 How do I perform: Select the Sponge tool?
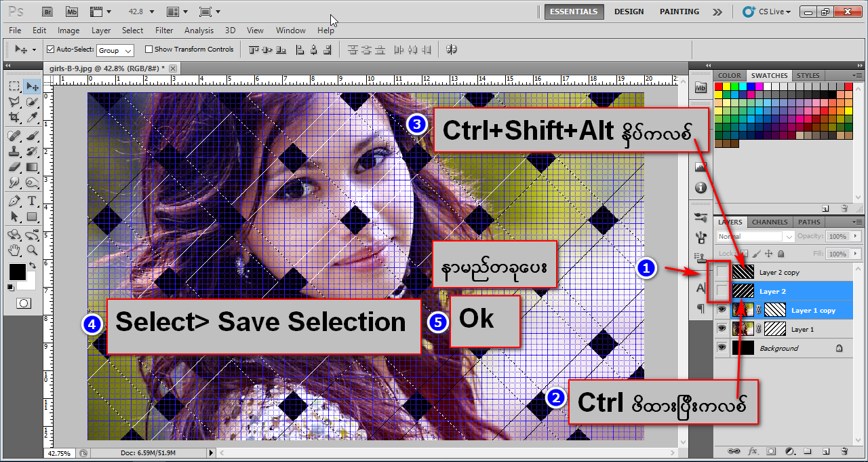click(32, 182)
